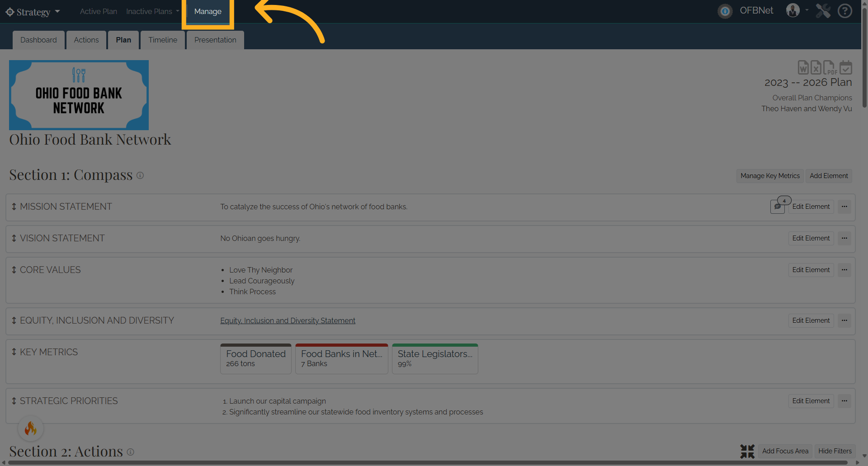Screen dimensions: 868x466
Task: Collapse sections with the compress arrows icon
Action: (x=747, y=451)
